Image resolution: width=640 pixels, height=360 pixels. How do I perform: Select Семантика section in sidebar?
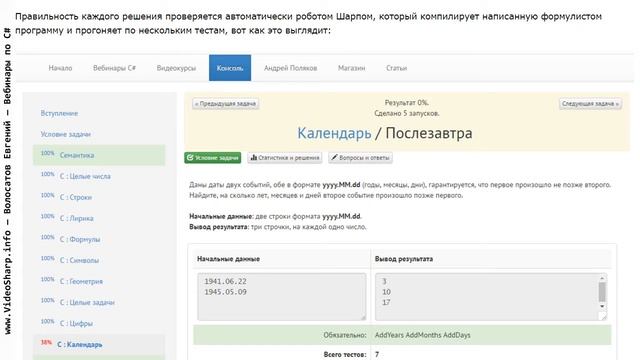(99, 155)
